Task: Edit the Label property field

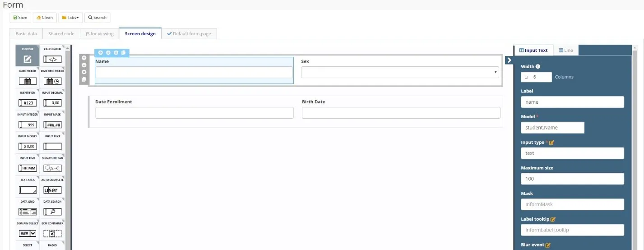Action: tap(572, 102)
